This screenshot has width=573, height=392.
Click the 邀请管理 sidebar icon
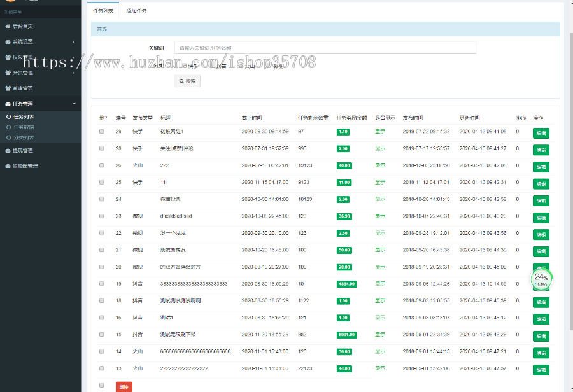click(x=8, y=88)
